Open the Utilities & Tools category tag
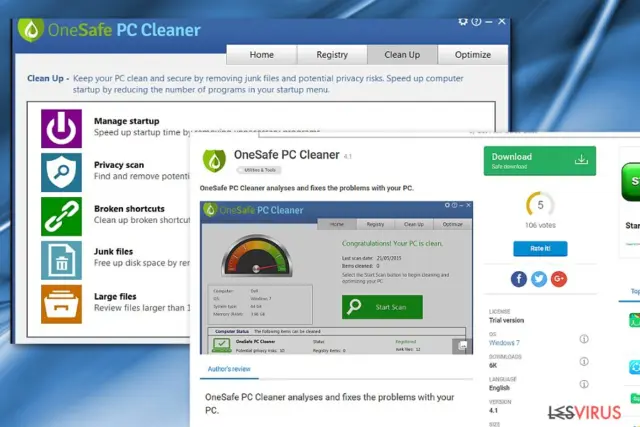 (259, 170)
